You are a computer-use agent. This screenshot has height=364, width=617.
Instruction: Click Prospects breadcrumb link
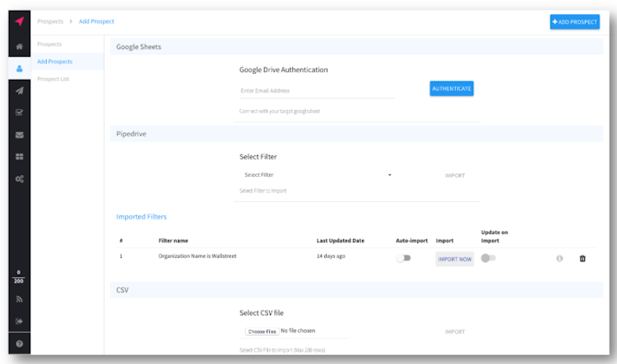pyautogui.click(x=50, y=21)
